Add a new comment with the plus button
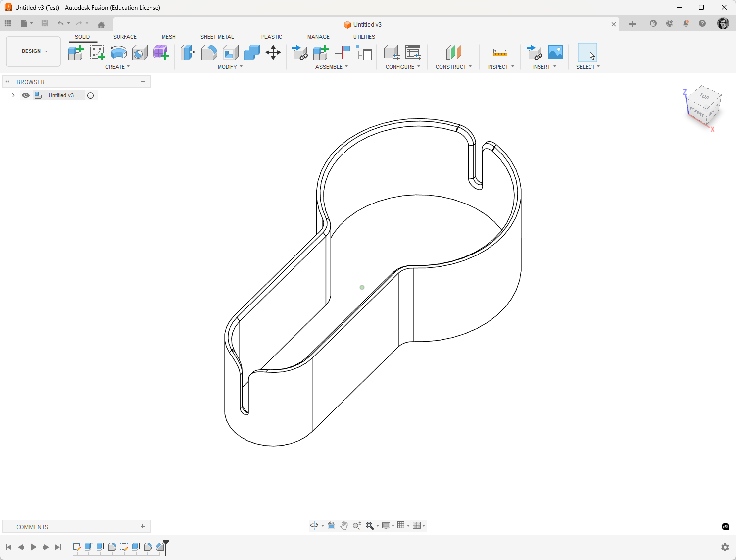736x560 pixels. [143, 527]
